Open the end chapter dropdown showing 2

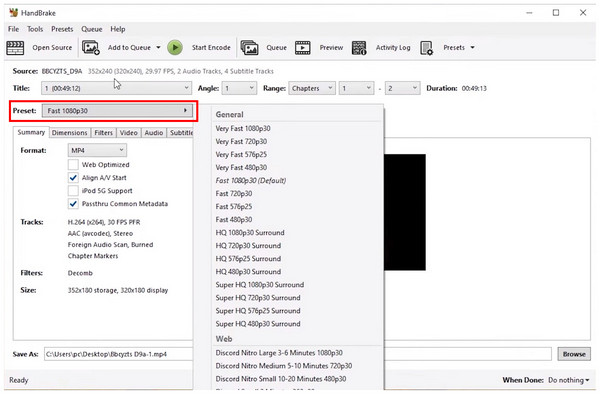(403, 88)
